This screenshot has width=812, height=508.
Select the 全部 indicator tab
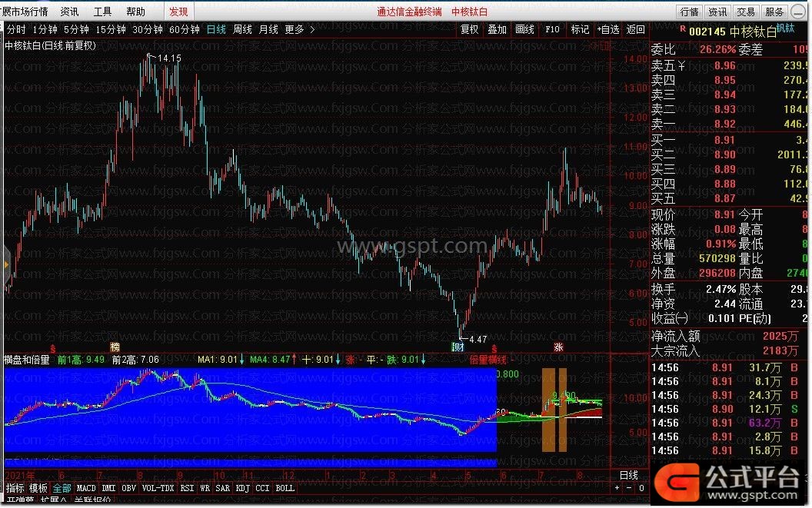click(62, 488)
